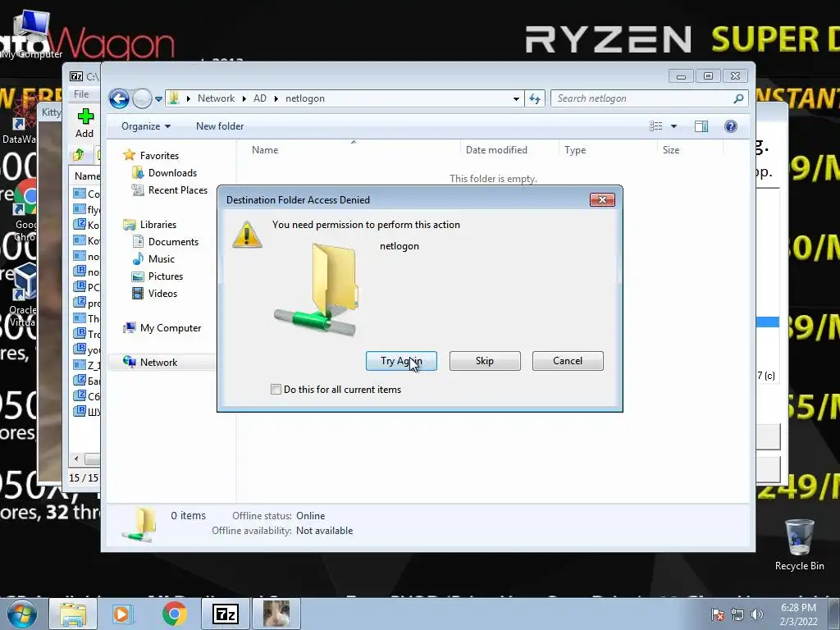
Task: Click the Explorer forward arrow button
Action: point(142,98)
